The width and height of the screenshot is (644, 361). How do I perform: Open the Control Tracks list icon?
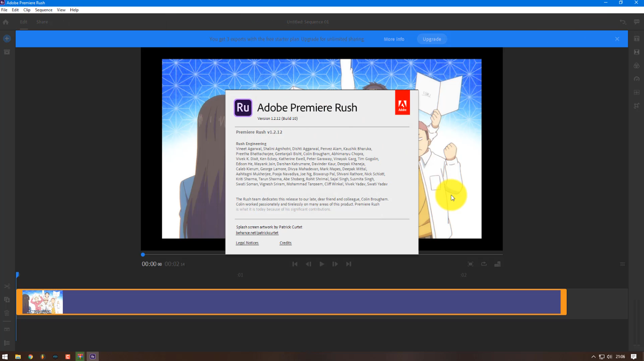pos(7,343)
